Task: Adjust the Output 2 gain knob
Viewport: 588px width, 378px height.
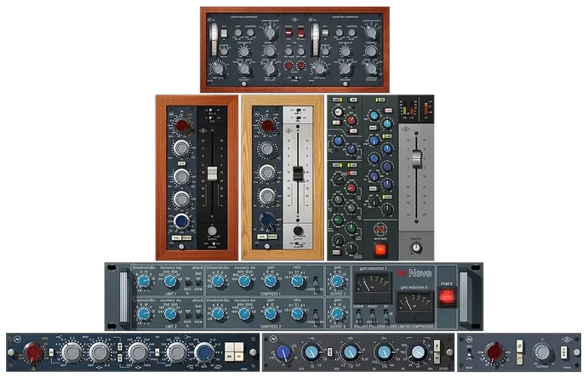Action: (x=337, y=314)
